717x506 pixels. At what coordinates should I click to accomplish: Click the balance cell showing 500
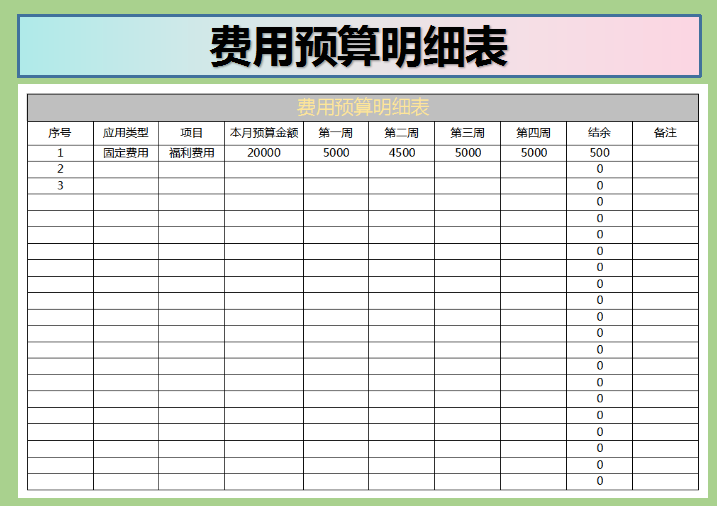point(599,153)
